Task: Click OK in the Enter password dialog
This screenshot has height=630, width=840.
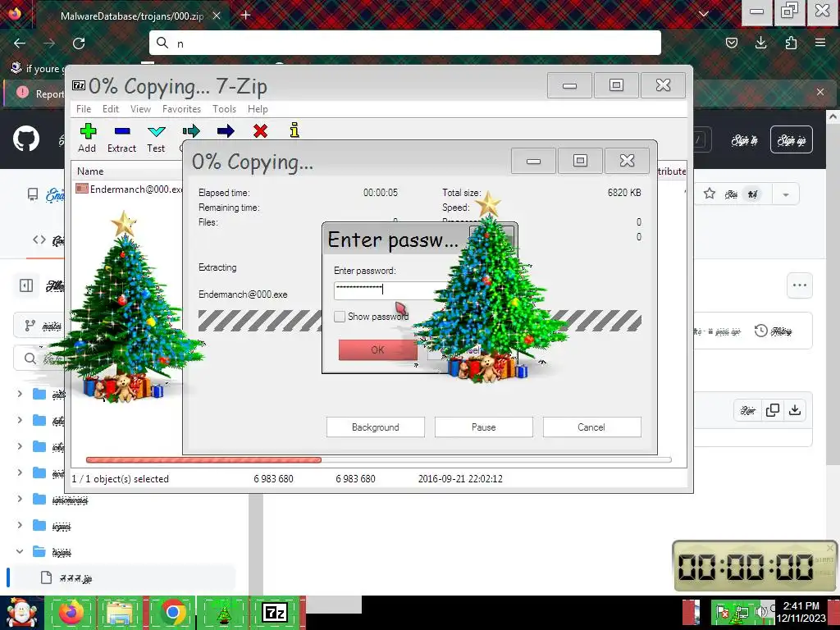Action: 377,349
